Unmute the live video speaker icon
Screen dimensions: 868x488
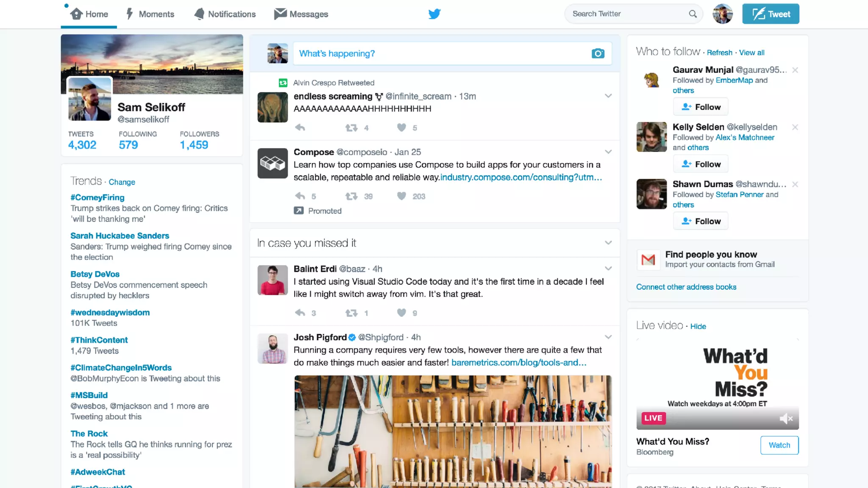[x=786, y=419]
